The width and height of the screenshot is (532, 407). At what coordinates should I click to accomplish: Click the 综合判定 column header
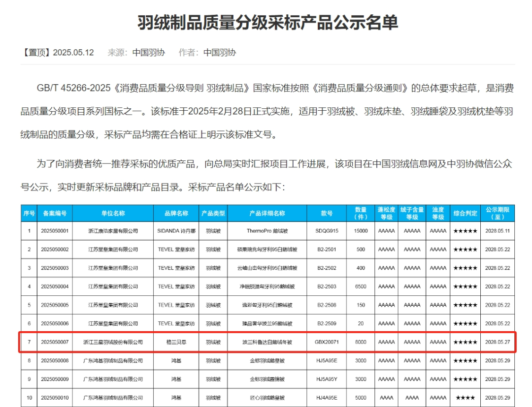pyautogui.click(x=465, y=214)
